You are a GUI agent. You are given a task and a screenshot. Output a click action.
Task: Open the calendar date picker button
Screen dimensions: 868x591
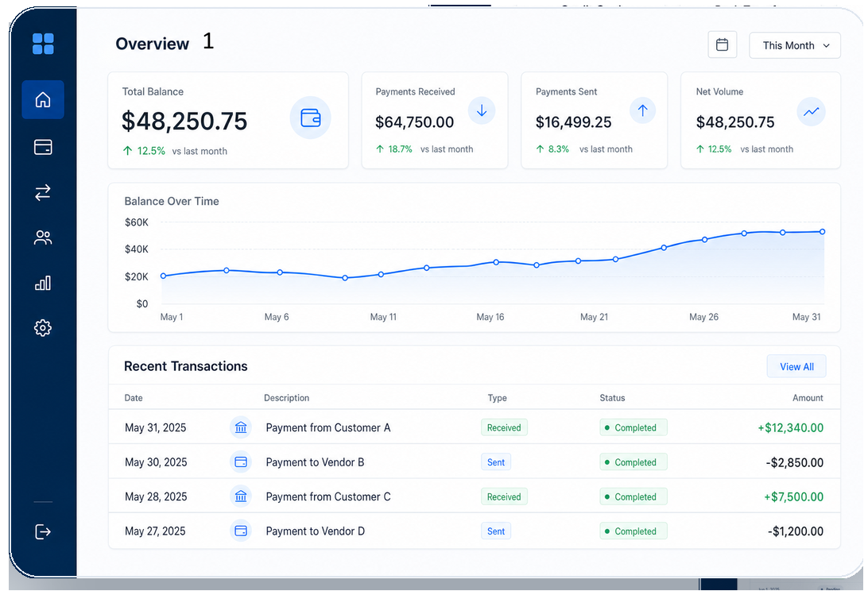722,44
